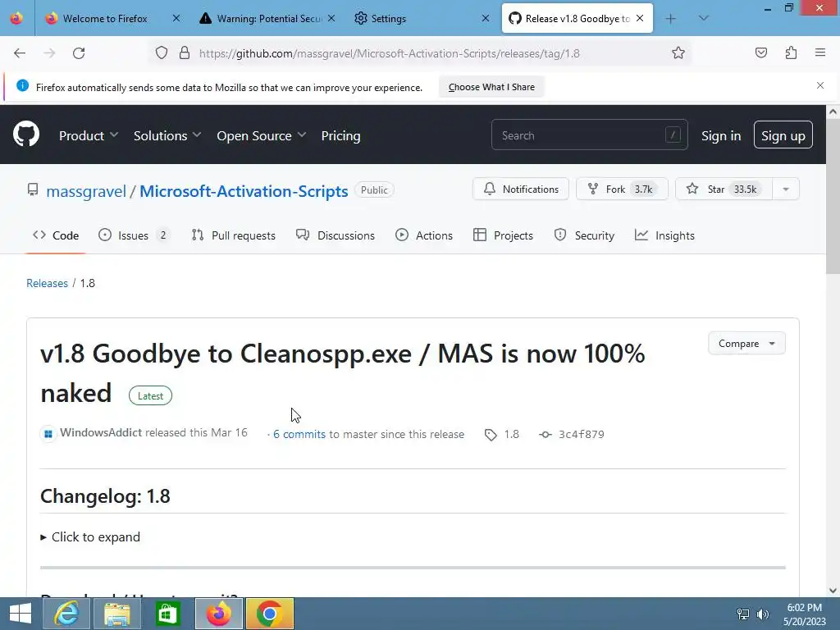Click the page vertical scrollbar thumb
840x630 pixels.
[x=833, y=197]
